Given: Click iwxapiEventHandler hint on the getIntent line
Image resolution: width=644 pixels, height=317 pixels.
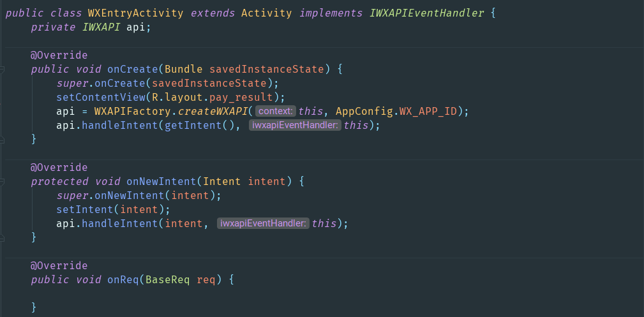Looking at the screenshot, I should pos(296,125).
